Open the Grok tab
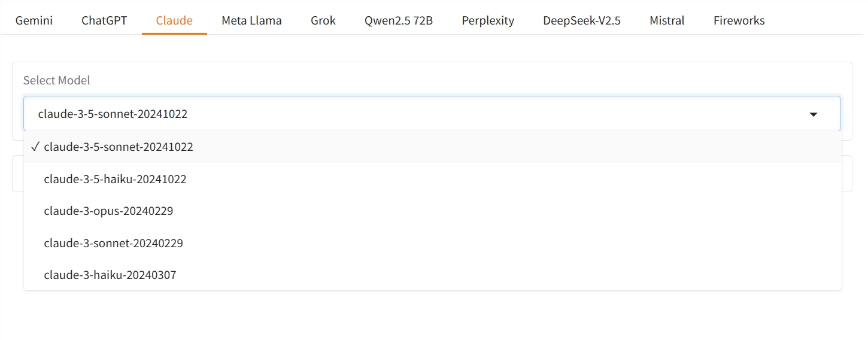This screenshot has width=868, height=340. point(323,20)
